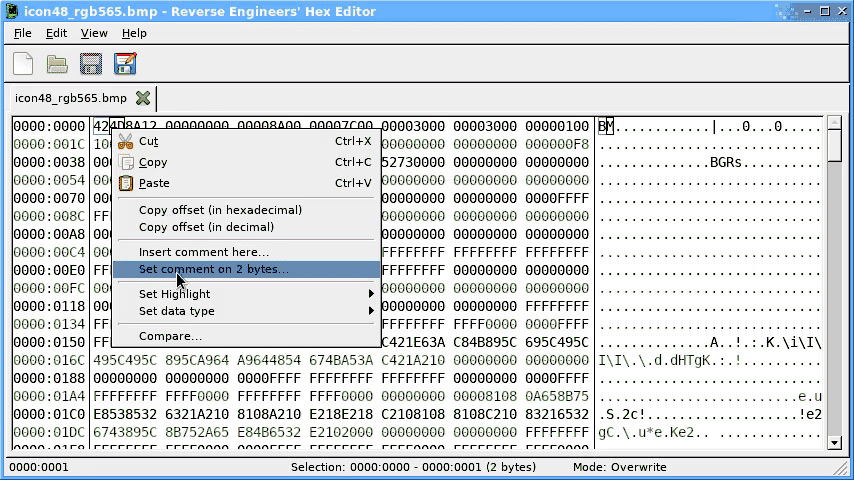Choose Compare... from context menu

click(x=246, y=336)
